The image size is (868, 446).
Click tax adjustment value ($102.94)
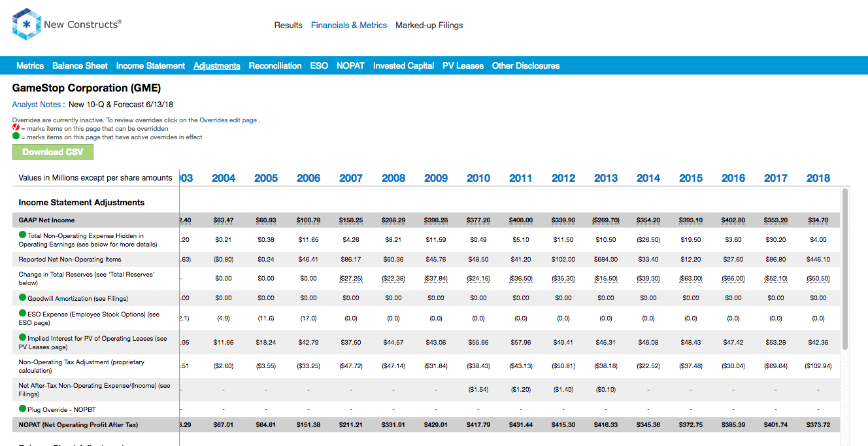coord(818,366)
